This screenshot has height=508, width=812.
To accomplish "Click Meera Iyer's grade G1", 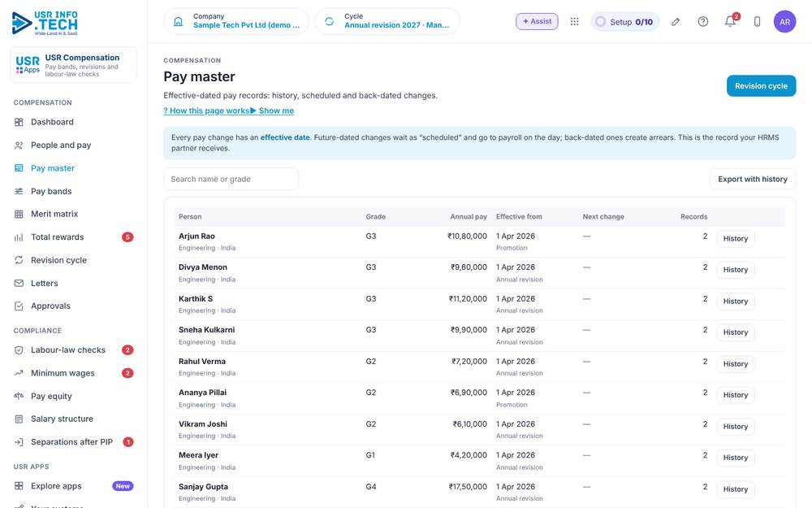I will click(370, 455).
